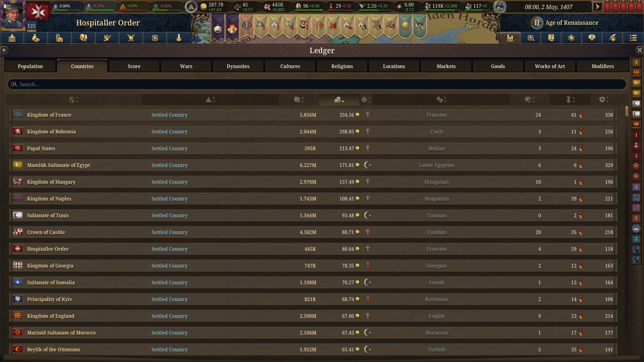
Task: Open the diplomacy dove panel
Action: pos(107,38)
